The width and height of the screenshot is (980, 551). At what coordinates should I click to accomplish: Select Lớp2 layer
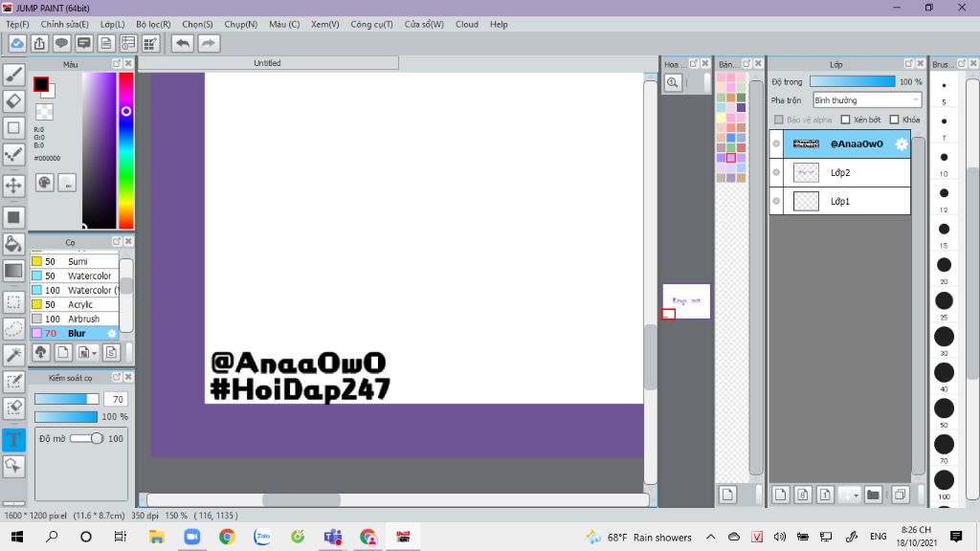[847, 172]
